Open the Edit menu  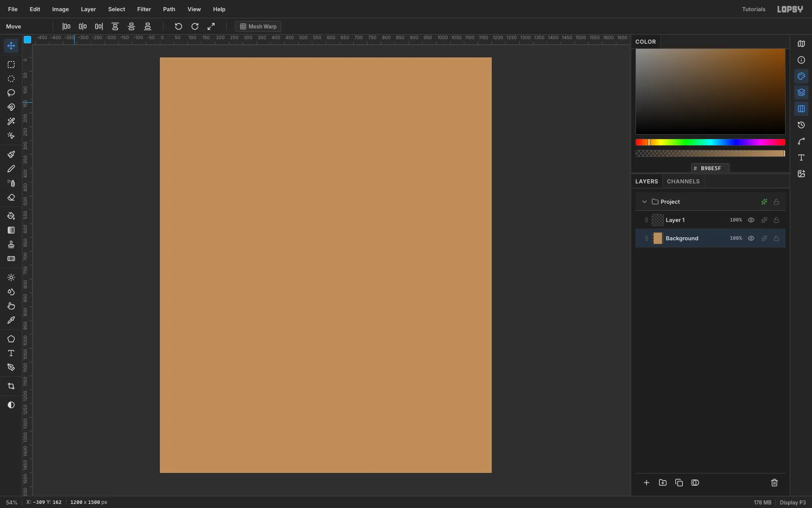click(x=35, y=9)
